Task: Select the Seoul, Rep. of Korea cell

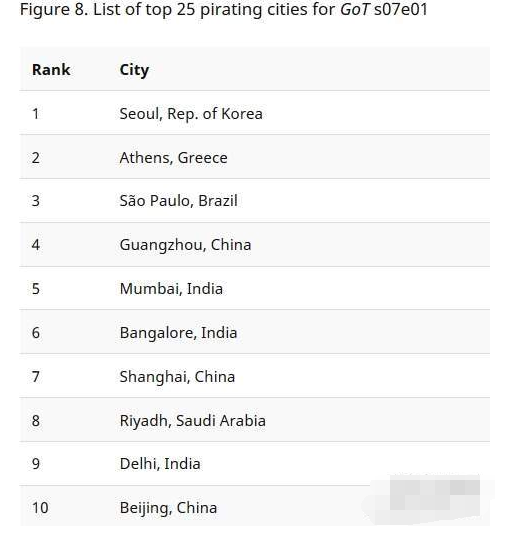Action: coord(191,114)
